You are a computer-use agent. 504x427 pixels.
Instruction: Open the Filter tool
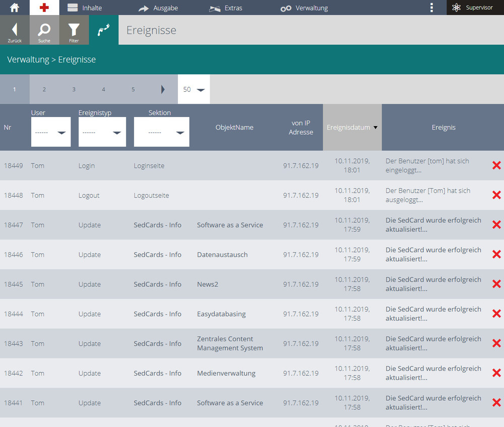[74, 30]
